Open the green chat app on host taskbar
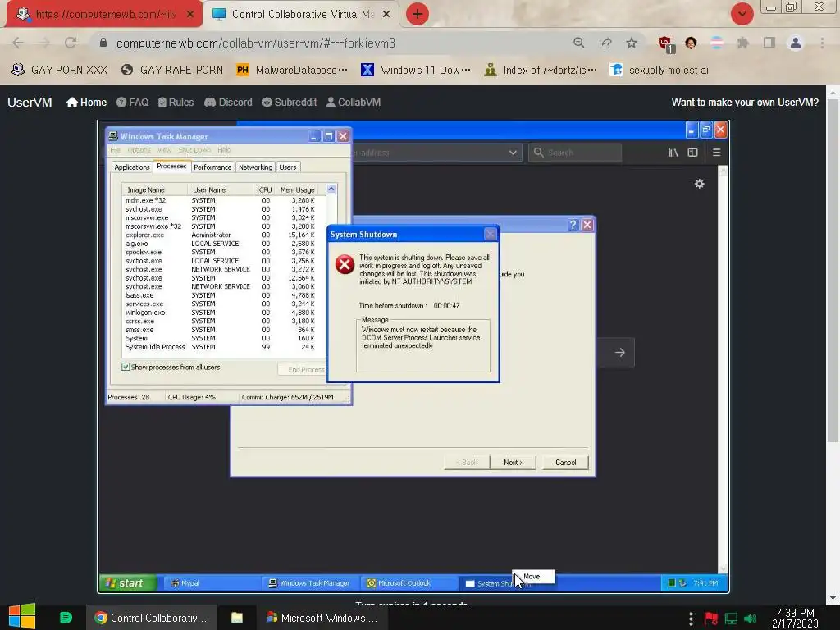 (x=66, y=618)
